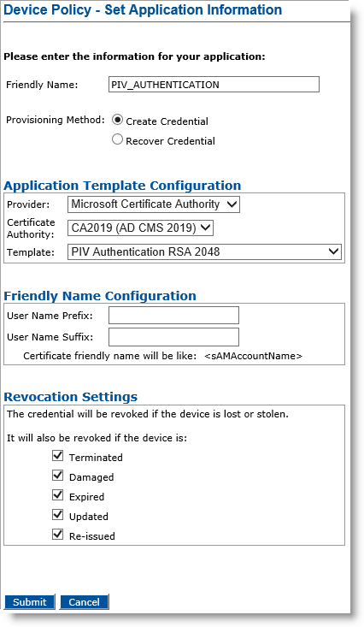The image size is (364, 627).
Task: Submit the application information form
Action: click(x=30, y=602)
